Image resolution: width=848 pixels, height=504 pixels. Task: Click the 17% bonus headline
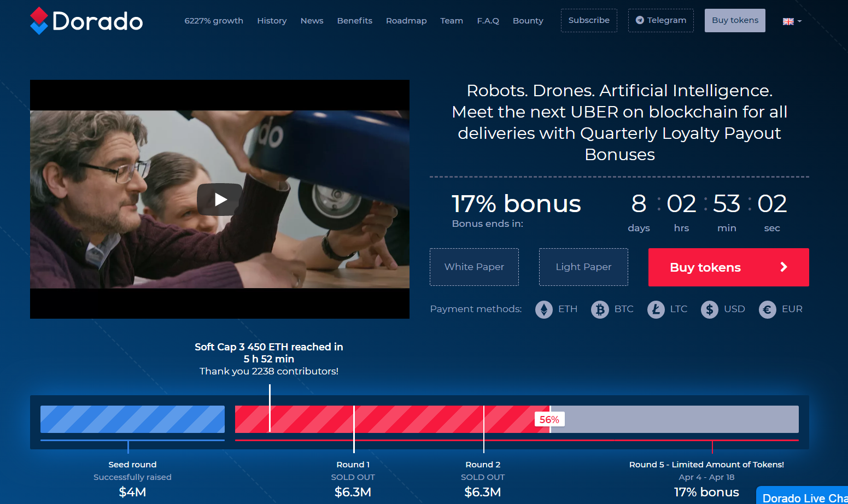click(x=516, y=204)
